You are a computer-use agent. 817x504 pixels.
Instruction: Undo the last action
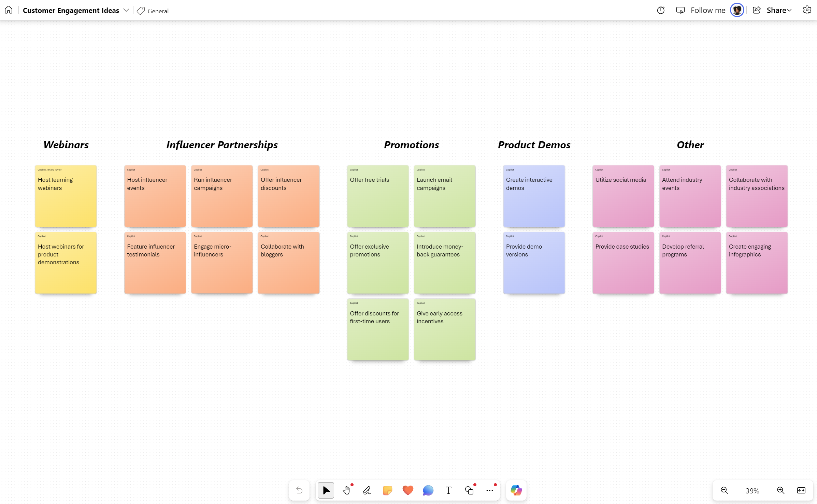pyautogui.click(x=299, y=490)
